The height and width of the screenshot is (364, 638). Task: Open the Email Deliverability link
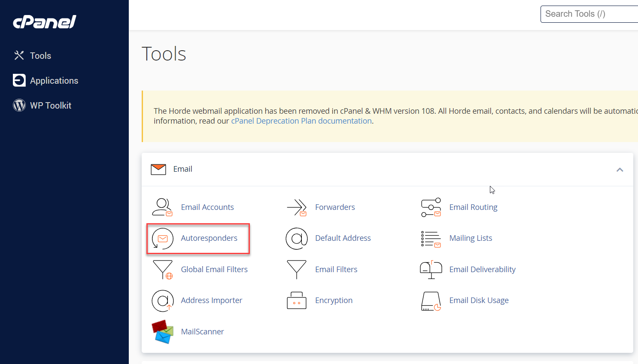[482, 270]
